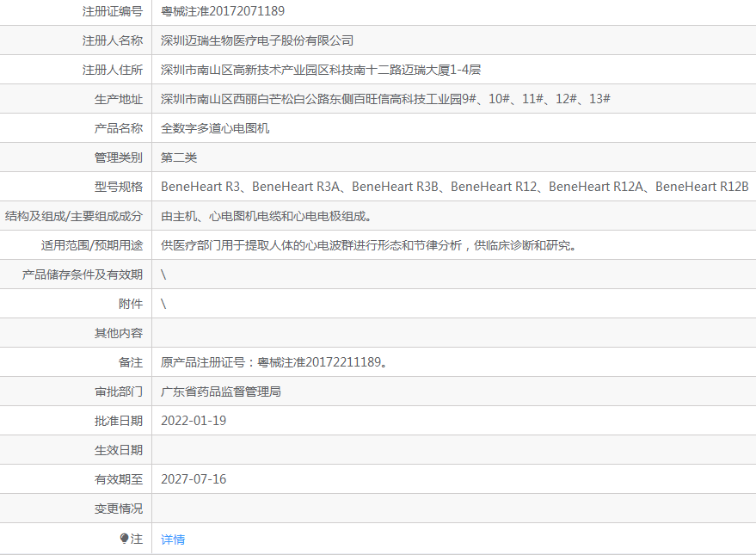Select registrant address ending 迈瑞大厦1-4层

(321, 70)
